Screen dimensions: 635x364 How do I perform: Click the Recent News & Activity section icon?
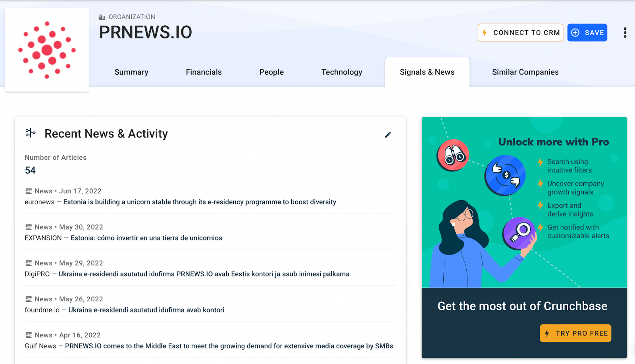[x=31, y=133]
